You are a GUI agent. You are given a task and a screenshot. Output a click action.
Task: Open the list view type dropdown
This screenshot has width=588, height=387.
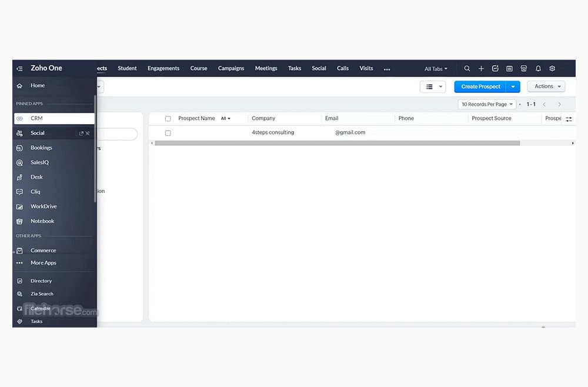[x=433, y=86]
